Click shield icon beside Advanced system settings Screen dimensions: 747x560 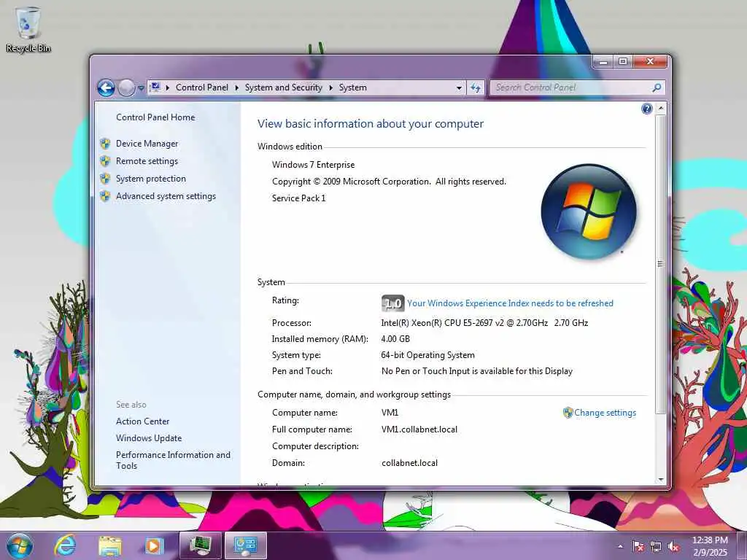tap(105, 196)
